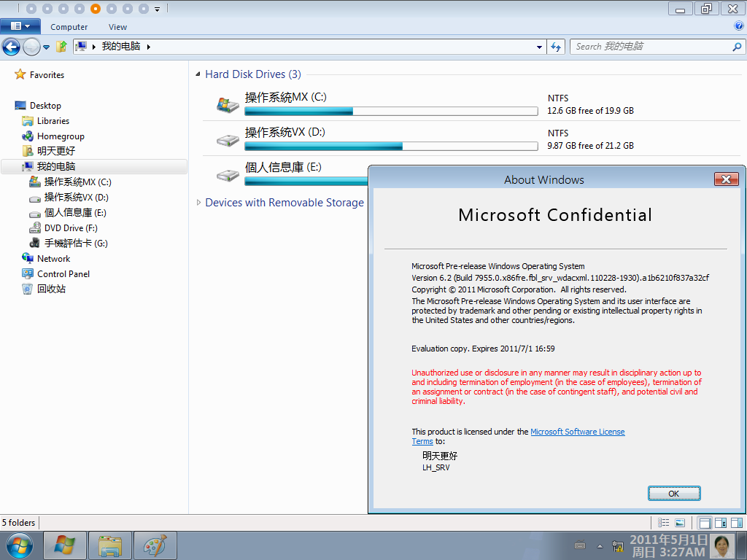Click Show desktop button at taskbar edge
Image resolution: width=747 pixels, height=560 pixels.
point(742,545)
